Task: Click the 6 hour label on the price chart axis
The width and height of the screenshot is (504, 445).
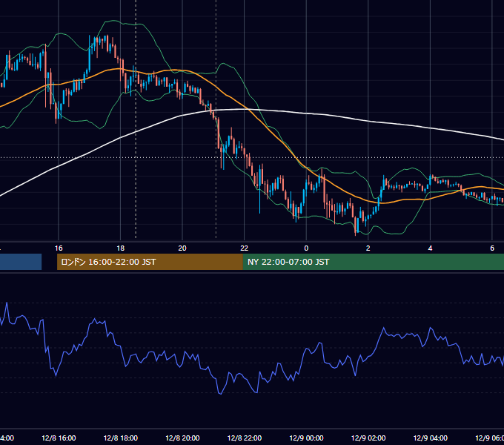Action: point(492,248)
